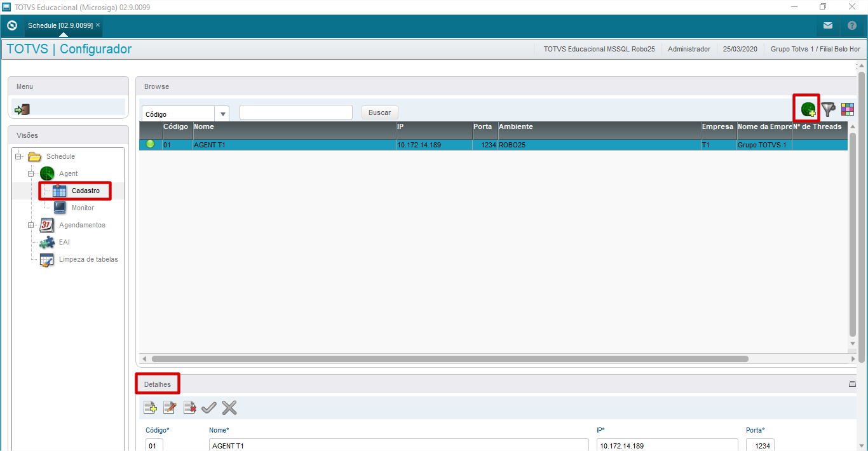This screenshot has height=451, width=868.
Task: Click the Schedule folder icon
Action: click(x=34, y=156)
